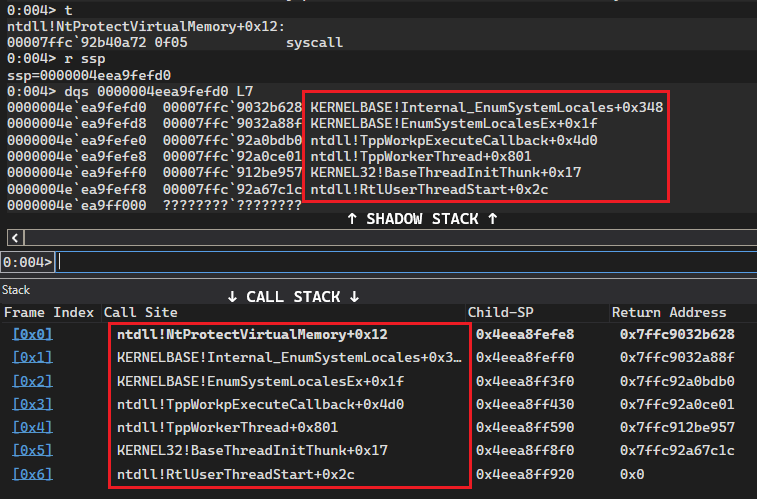Click return address 0x7ffc9032a88f

677,357
